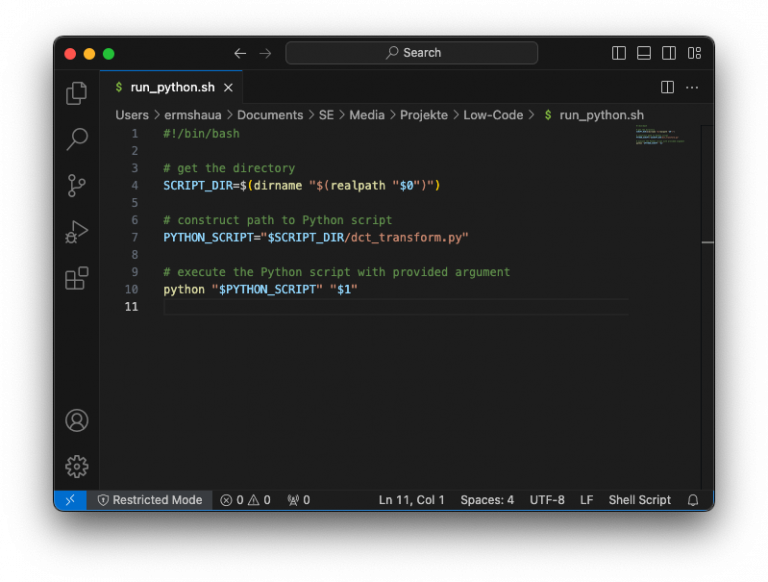
Task: Open the Extensions view
Action: point(77,279)
